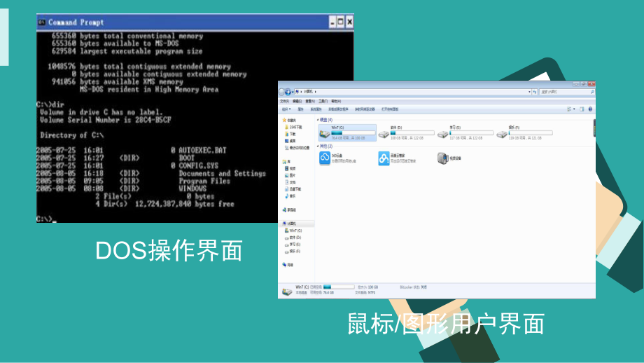Select 学习 (E:) in the sidebar tree
The width and height of the screenshot is (644, 363).
pyautogui.click(x=293, y=244)
